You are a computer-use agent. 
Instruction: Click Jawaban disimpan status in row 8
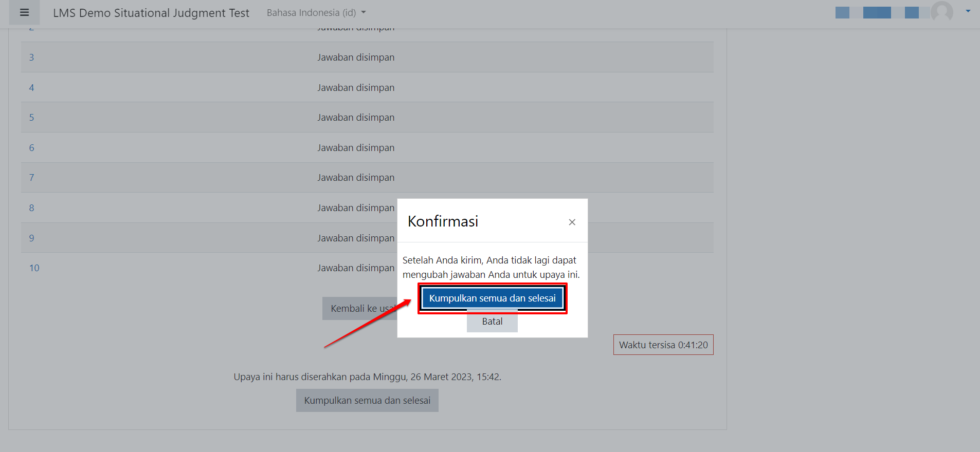(356, 208)
